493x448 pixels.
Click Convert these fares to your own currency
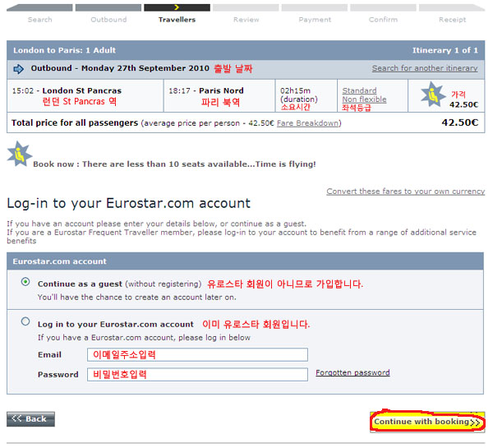406,192
